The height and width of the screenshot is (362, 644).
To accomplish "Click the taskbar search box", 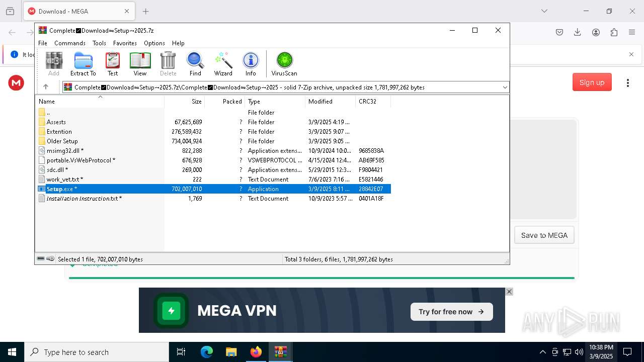I will click(97, 352).
